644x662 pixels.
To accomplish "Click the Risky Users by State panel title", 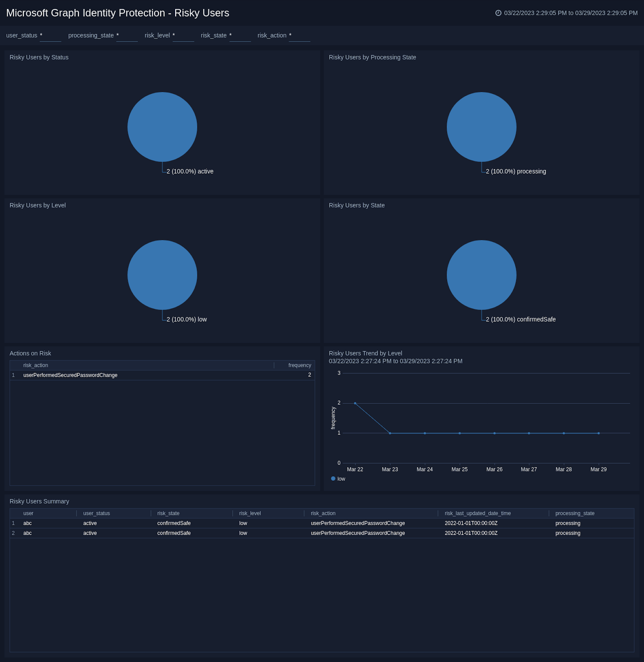I will click(357, 205).
